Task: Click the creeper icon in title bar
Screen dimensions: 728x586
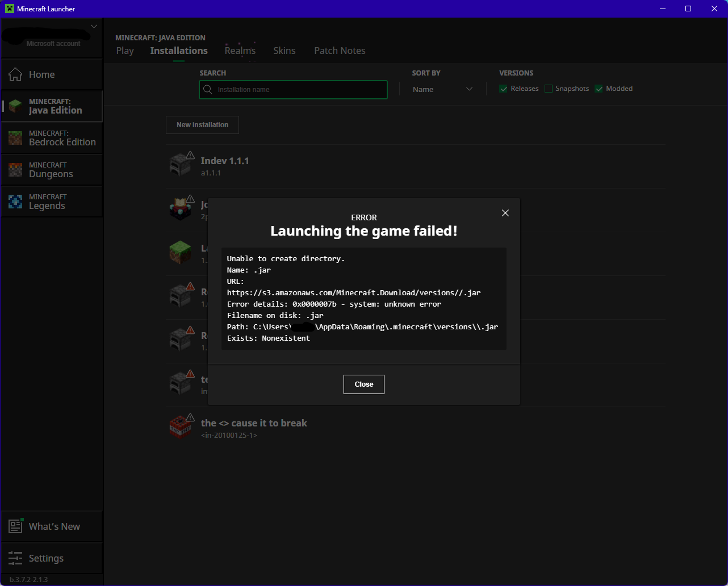Action: [x=9, y=9]
